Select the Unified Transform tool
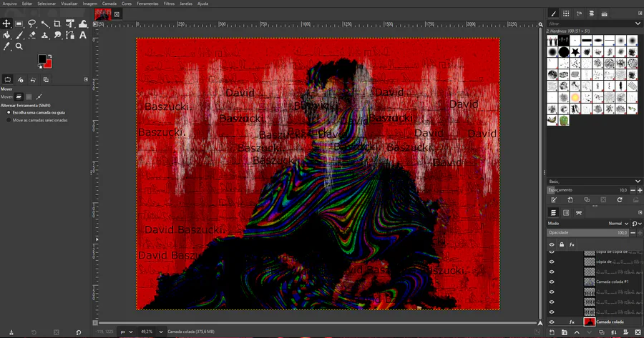Viewport: 644px width, 338px height. [70, 24]
